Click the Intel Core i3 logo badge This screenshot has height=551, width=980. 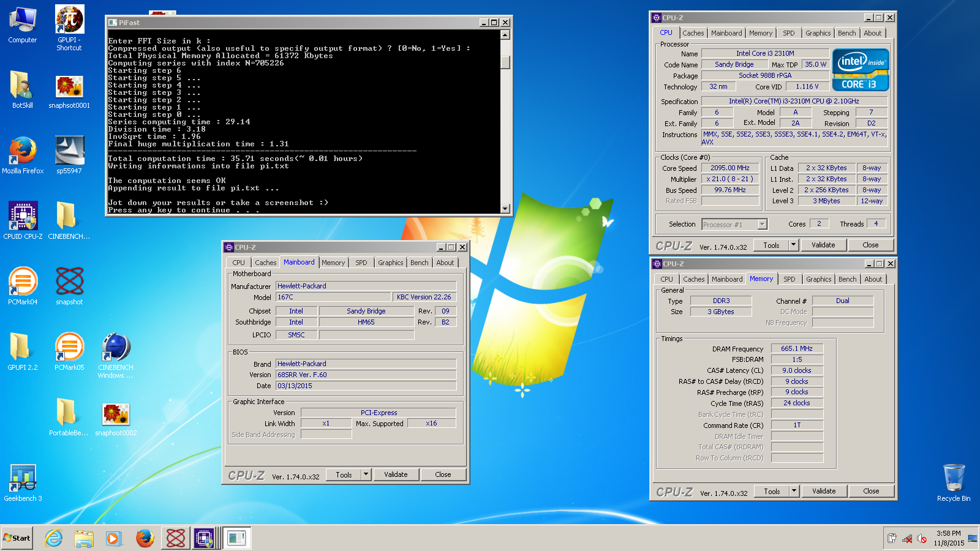point(861,70)
